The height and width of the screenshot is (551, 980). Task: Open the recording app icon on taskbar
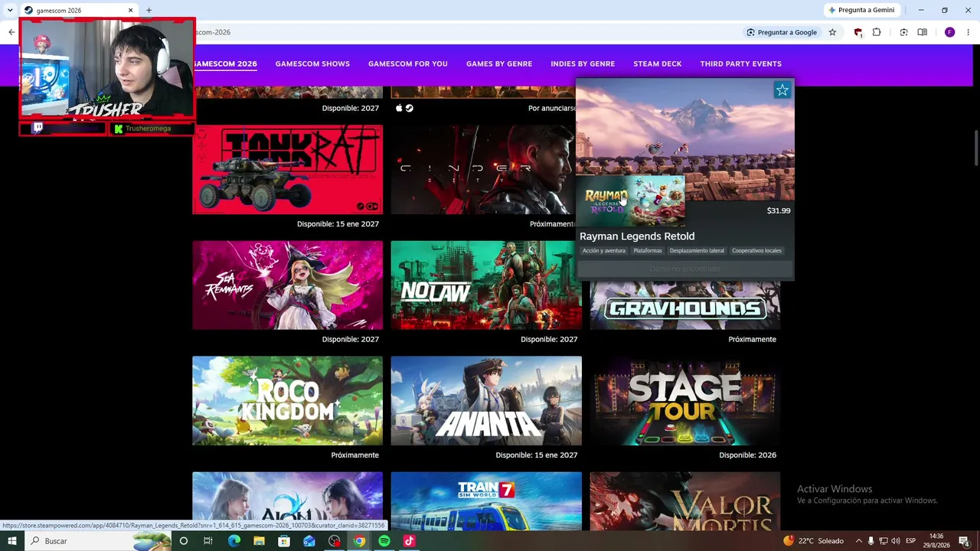[x=335, y=541]
